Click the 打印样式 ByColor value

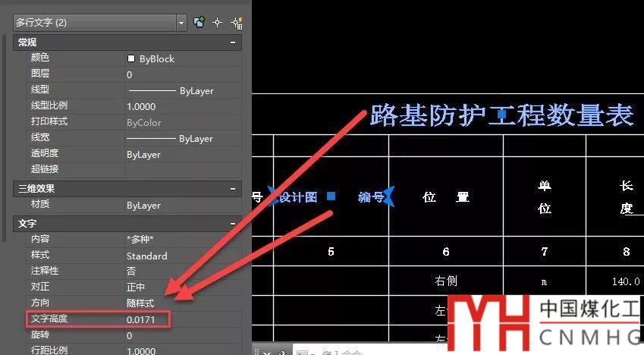click(183, 122)
